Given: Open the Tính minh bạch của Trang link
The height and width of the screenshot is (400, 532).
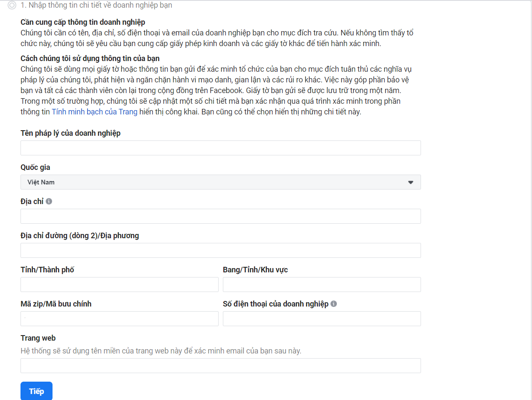Looking at the screenshot, I should point(94,112).
